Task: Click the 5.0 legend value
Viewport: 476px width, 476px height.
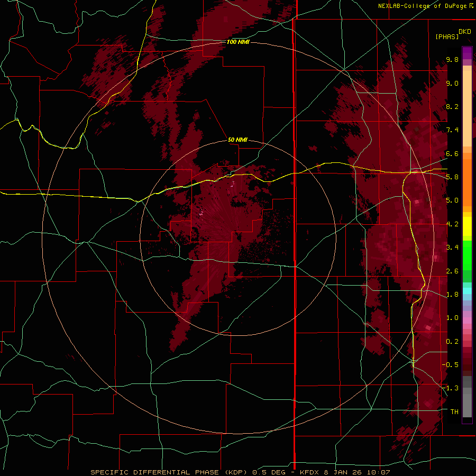Action: [452, 200]
